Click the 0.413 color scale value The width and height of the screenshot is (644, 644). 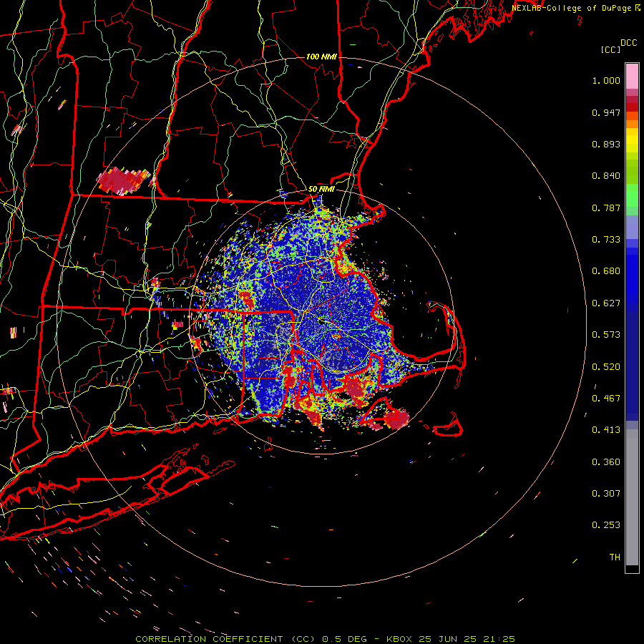pos(606,430)
